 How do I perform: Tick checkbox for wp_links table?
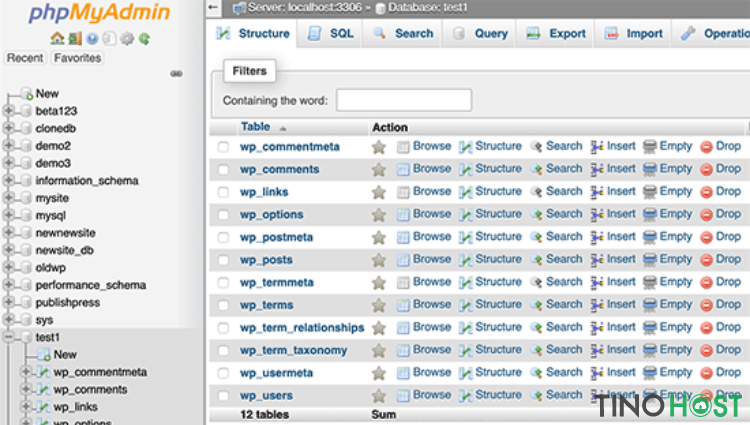click(x=223, y=192)
